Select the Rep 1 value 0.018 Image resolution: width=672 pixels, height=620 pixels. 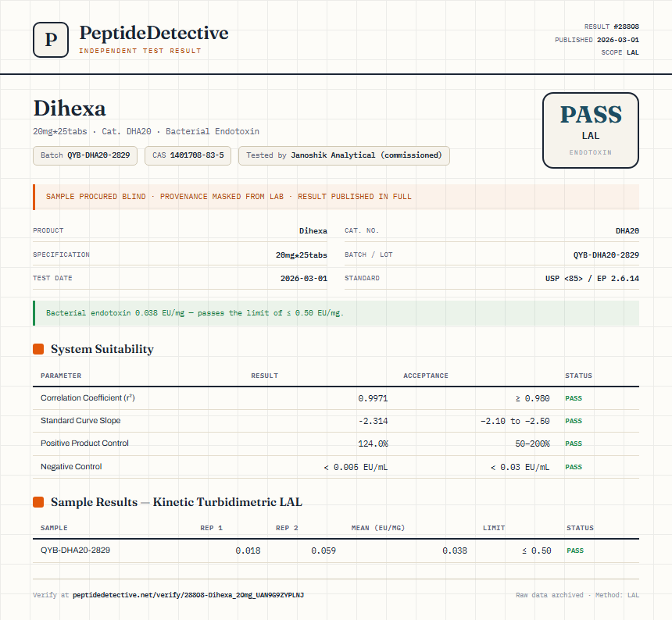pos(248,551)
